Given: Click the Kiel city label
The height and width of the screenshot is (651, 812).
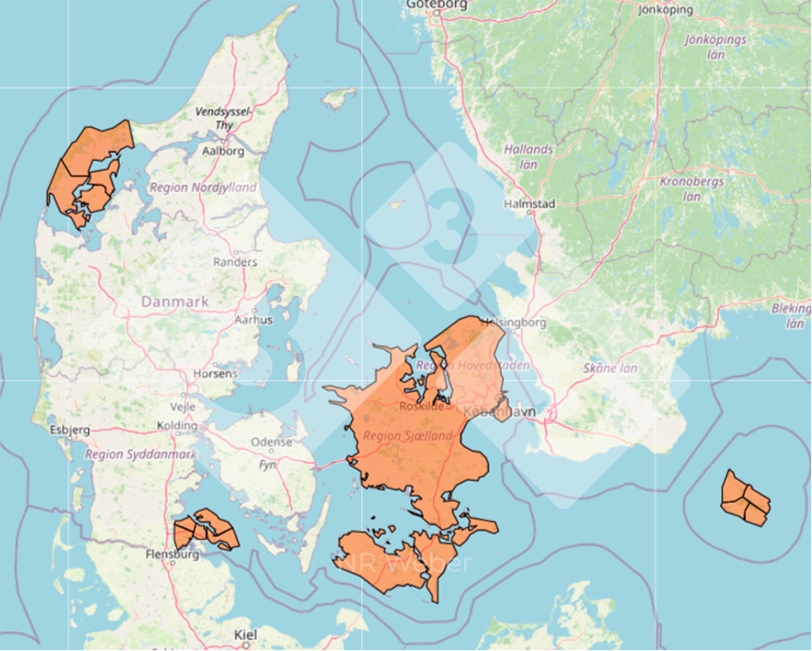Looking at the screenshot, I should pos(245,635).
